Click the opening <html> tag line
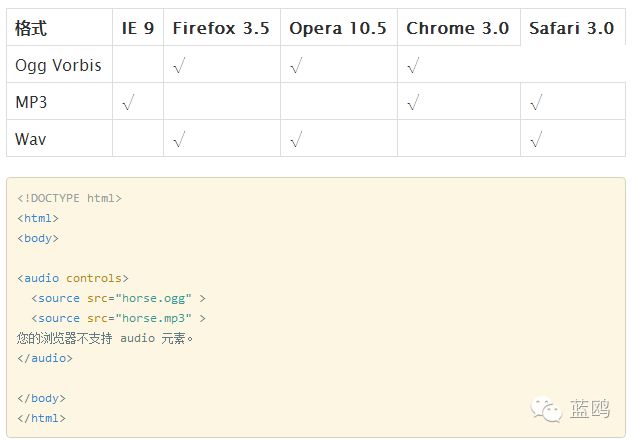 click(38, 218)
